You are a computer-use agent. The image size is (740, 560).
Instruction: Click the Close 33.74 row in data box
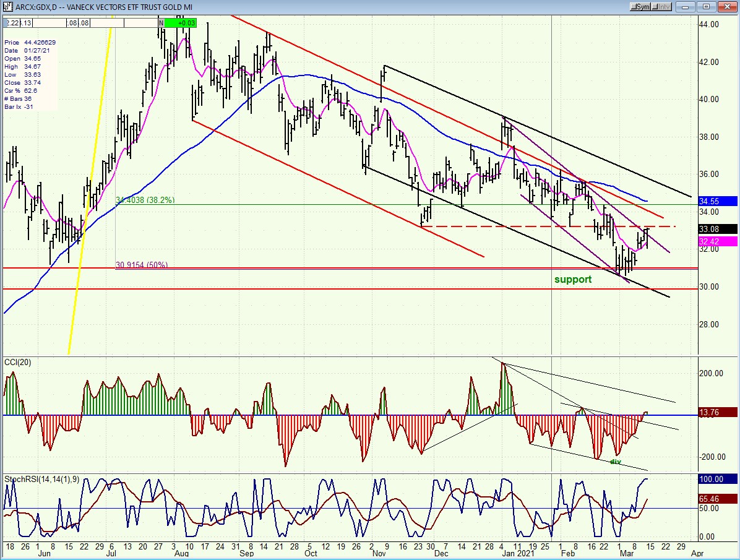tap(23, 83)
